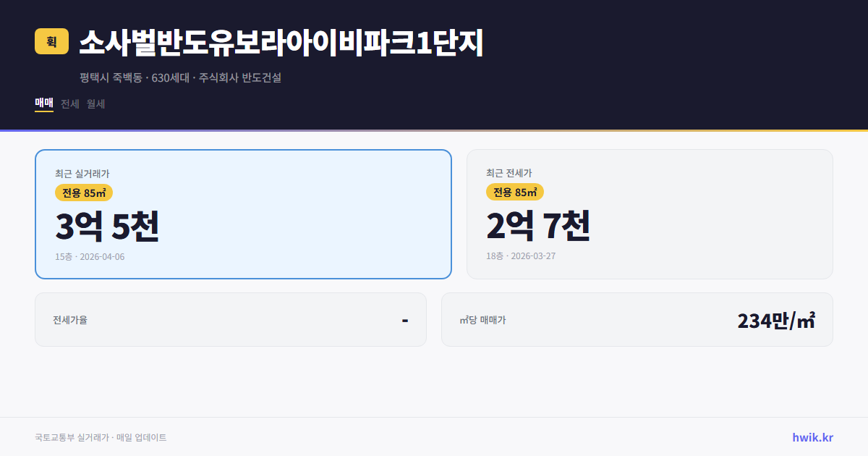Switch to the 월세 tab
Viewport: 868px width, 456px height.
(94, 104)
